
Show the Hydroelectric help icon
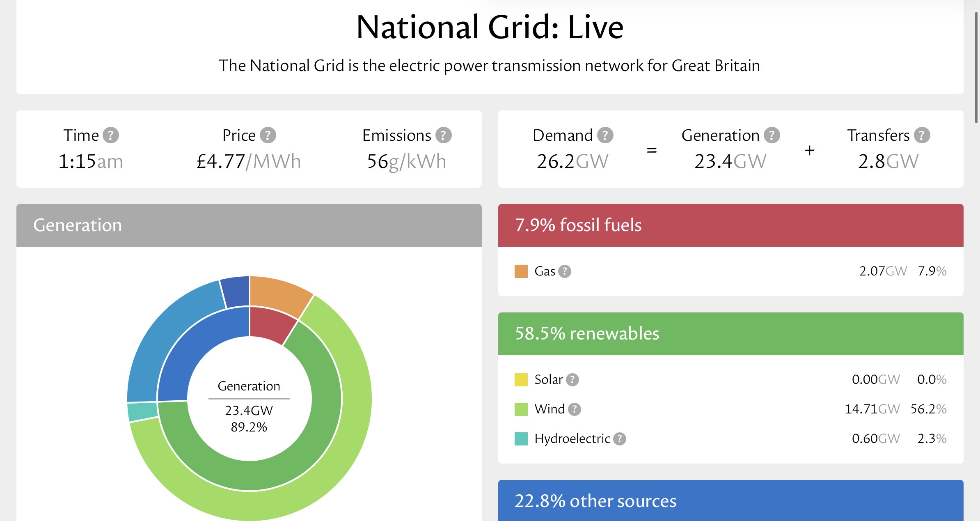click(x=619, y=439)
